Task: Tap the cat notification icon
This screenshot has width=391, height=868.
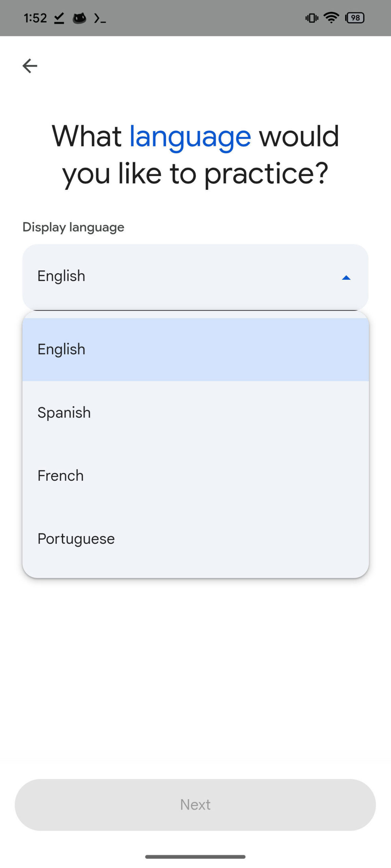Action: (79, 18)
